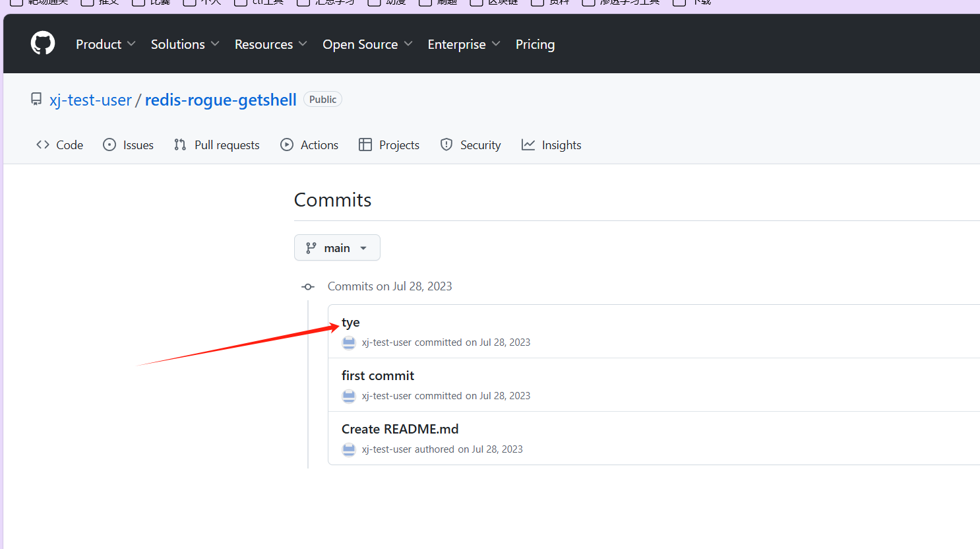Switch to the Projects tab
This screenshot has width=980, height=549.
coord(388,145)
